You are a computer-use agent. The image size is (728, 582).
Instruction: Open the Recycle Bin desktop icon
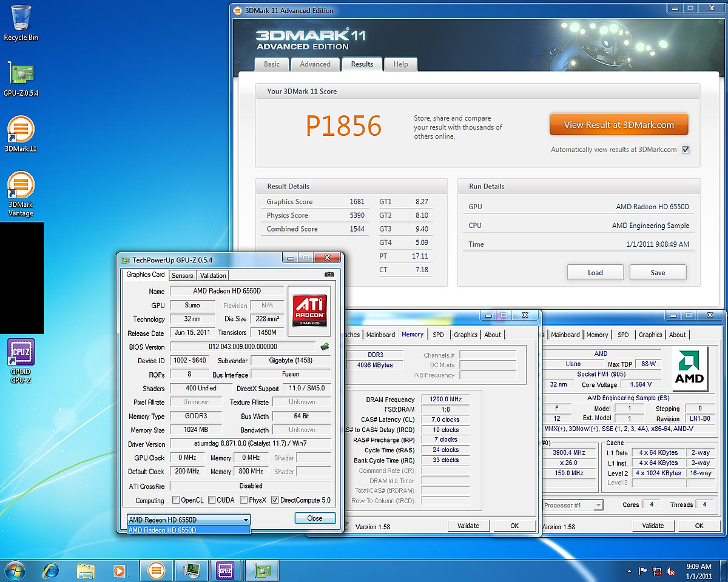(x=21, y=23)
